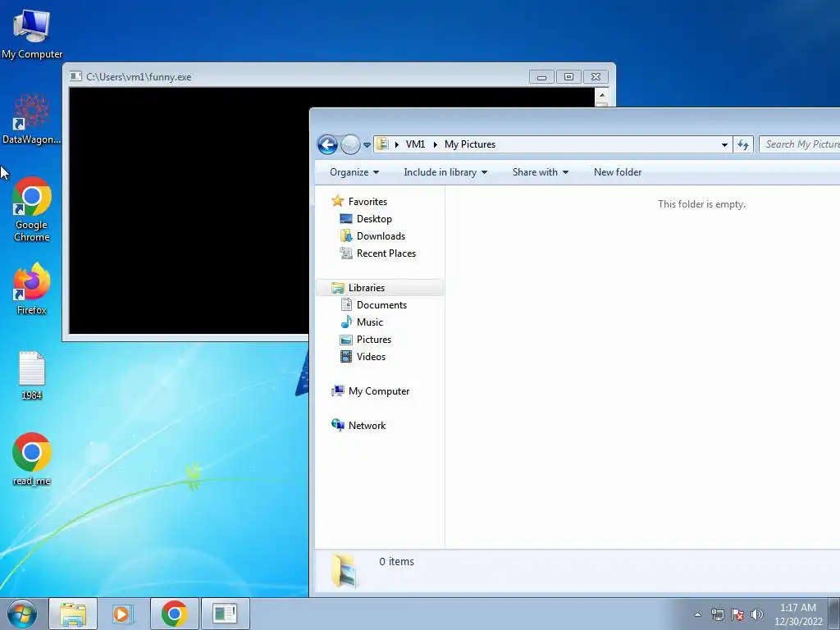Focus the Search My Pictures field
Image resolution: width=840 pixels, height=630 pixels.
[799, 144]
